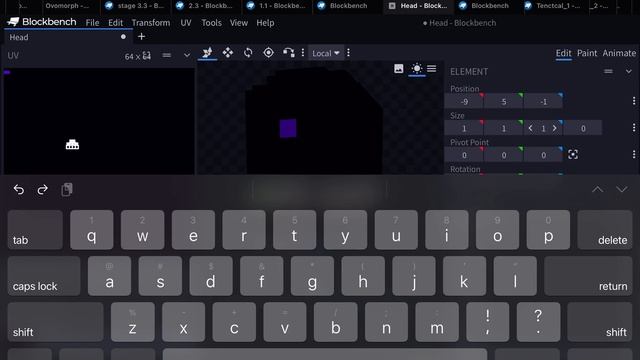Edit Position Y field showing -5
Image resolution: width=640 pixels, height=360 pixels.
tap(504, 102)
